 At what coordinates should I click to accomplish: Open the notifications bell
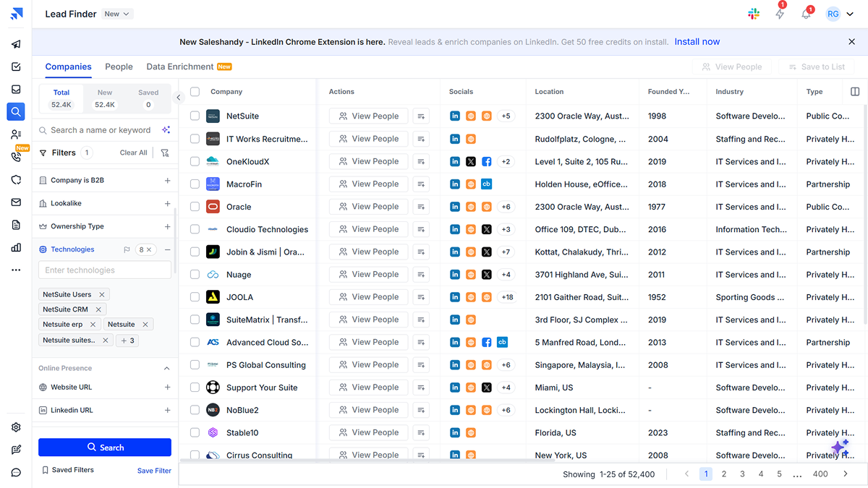(x=806, y=14)
